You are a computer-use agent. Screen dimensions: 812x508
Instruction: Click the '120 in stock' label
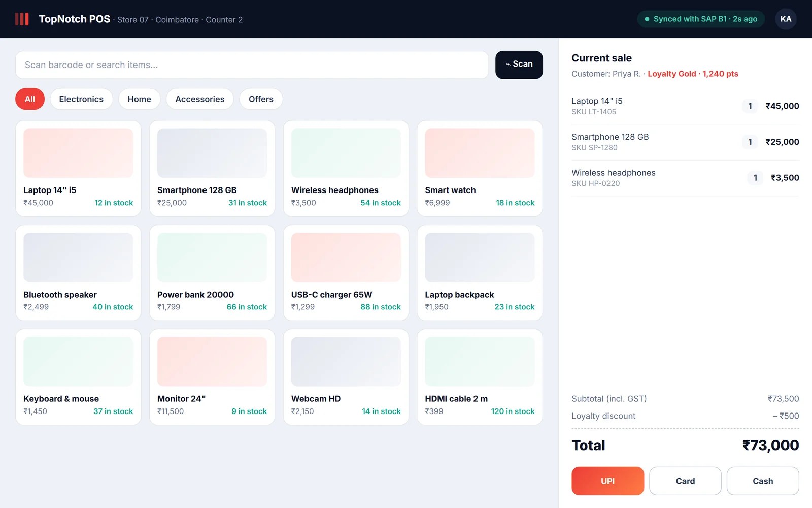(x=513, y=411)
